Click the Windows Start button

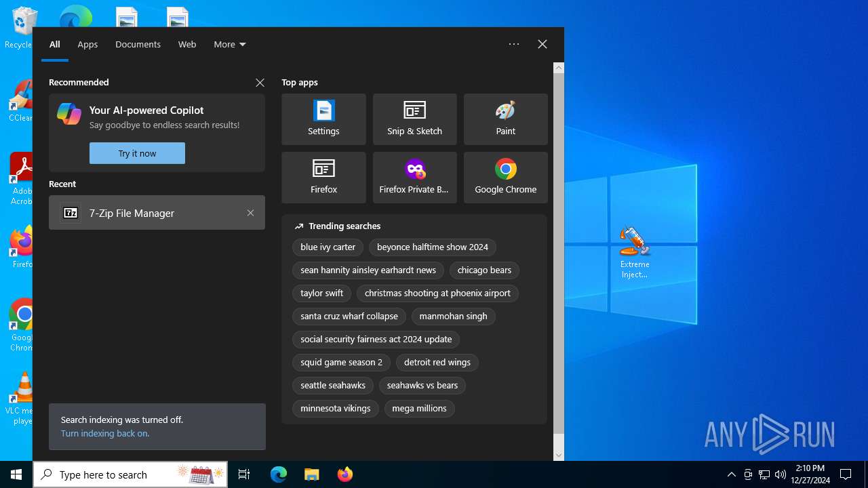(x=16, y=474)
